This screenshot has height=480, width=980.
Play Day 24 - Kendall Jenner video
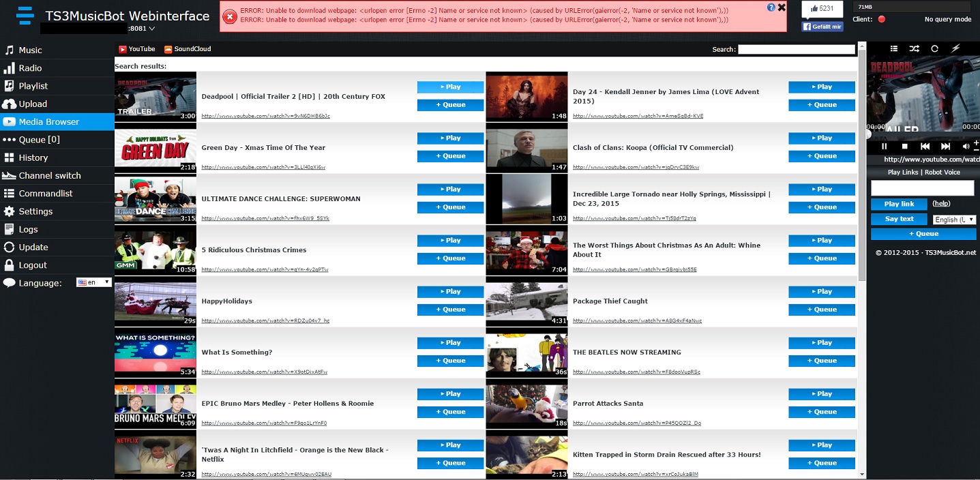822,87
